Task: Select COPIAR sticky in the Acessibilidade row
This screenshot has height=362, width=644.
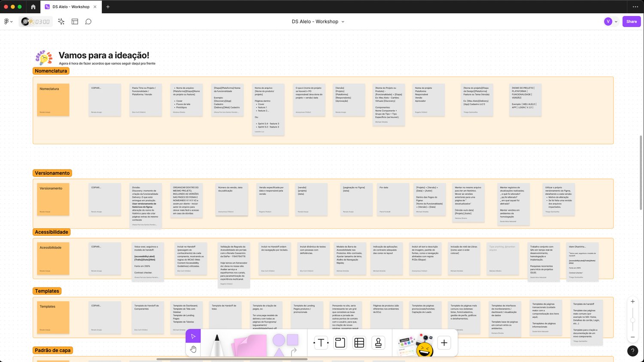Action: (105, 259)
